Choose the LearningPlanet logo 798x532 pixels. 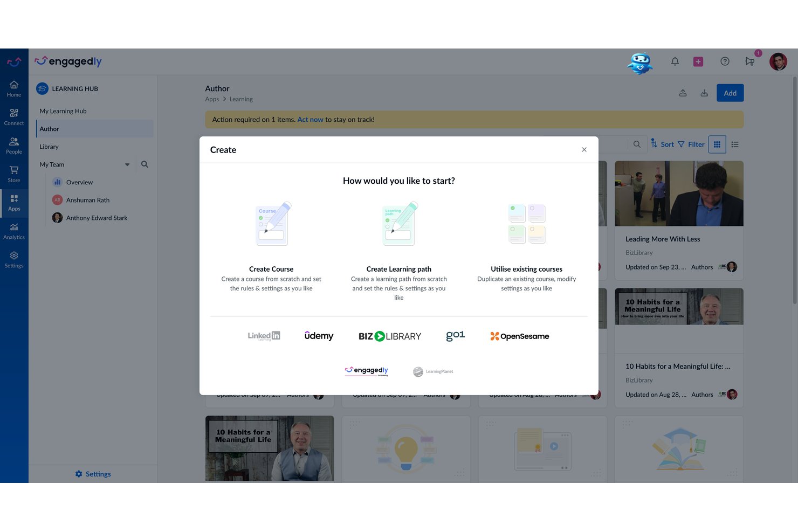tap(433, 371)
